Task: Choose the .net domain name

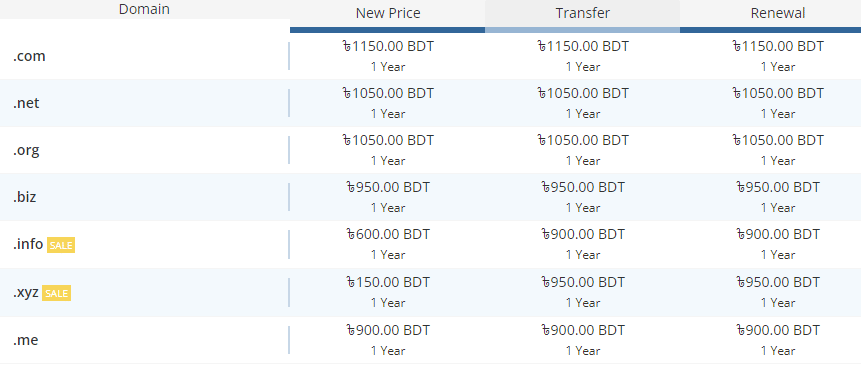Action: (26, 103)
